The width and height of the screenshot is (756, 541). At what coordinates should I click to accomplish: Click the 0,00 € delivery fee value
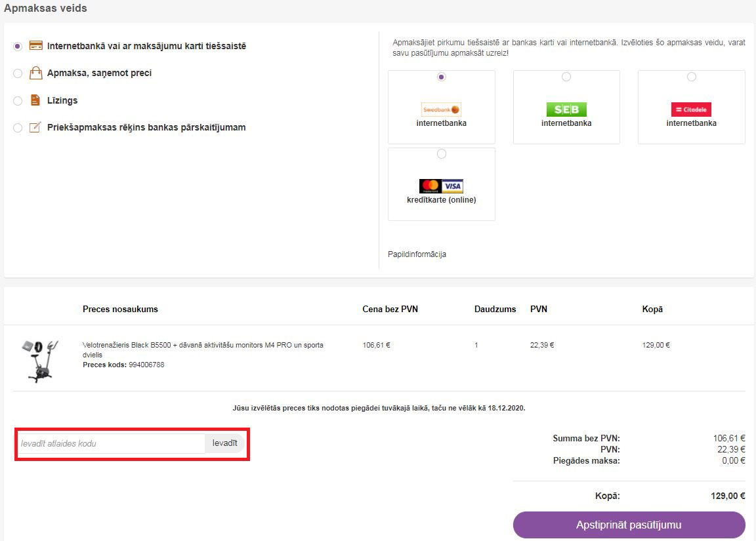coord(733,460)
